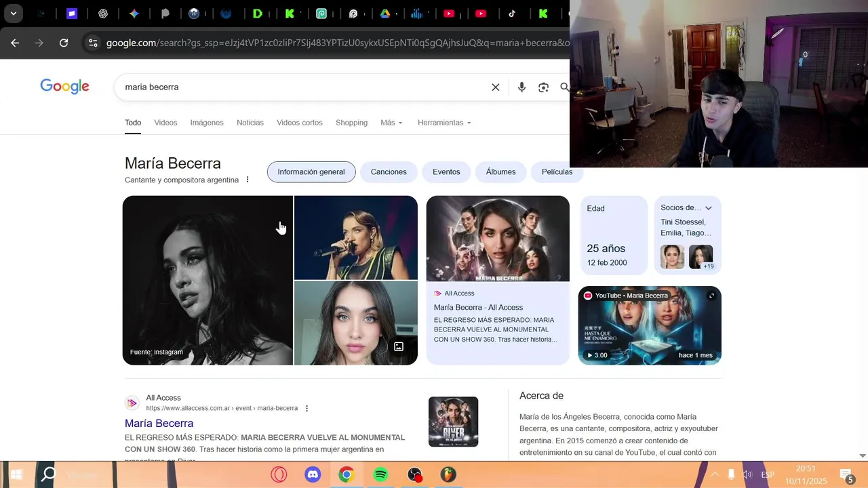868x488 pixels.
Task: Select the Películas chip
Action: (557, 171)
